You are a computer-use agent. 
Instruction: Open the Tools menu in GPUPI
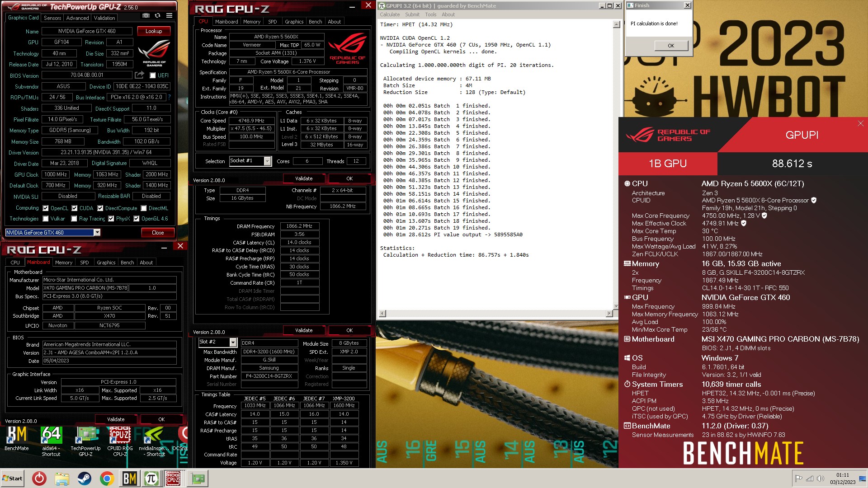pyautogui.click(x=430, y=14)
